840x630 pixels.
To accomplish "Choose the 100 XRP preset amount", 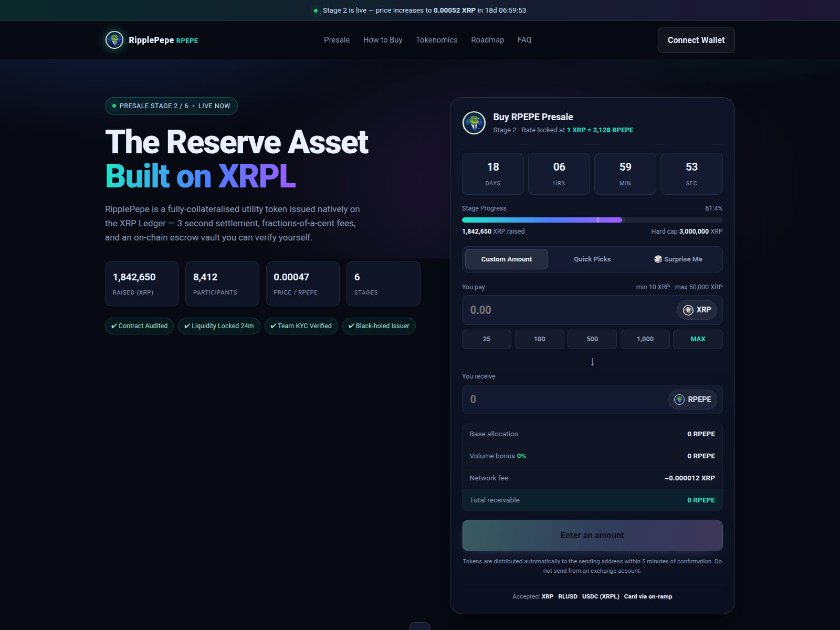I will tap(540, 339).
